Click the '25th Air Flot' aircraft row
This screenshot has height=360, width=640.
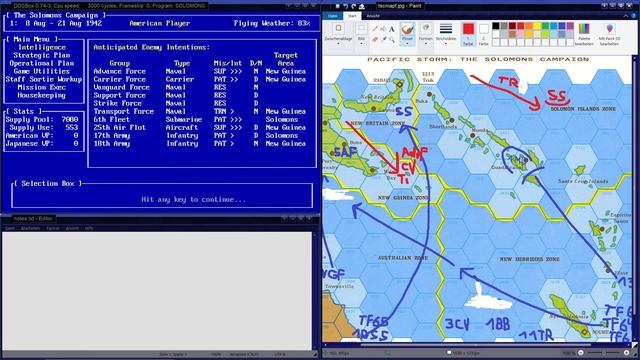point(200,127)
